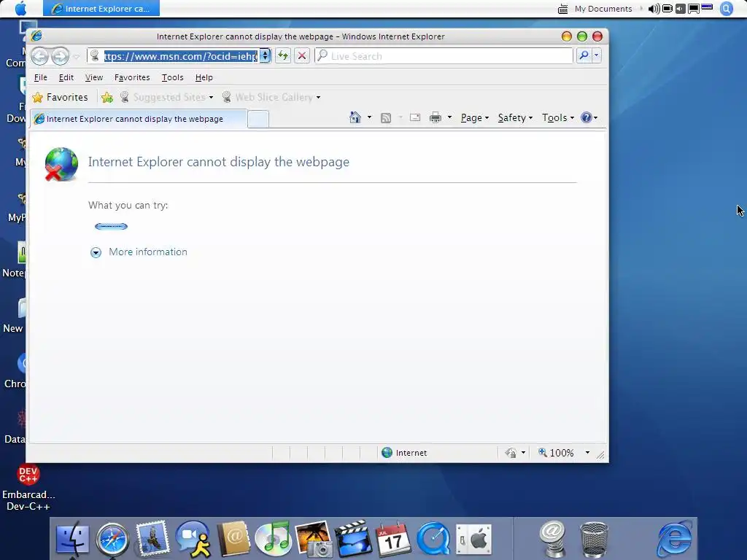Click the RSS feeds icon
Viewport: 747px width, 560px height.
click(386, 117)
